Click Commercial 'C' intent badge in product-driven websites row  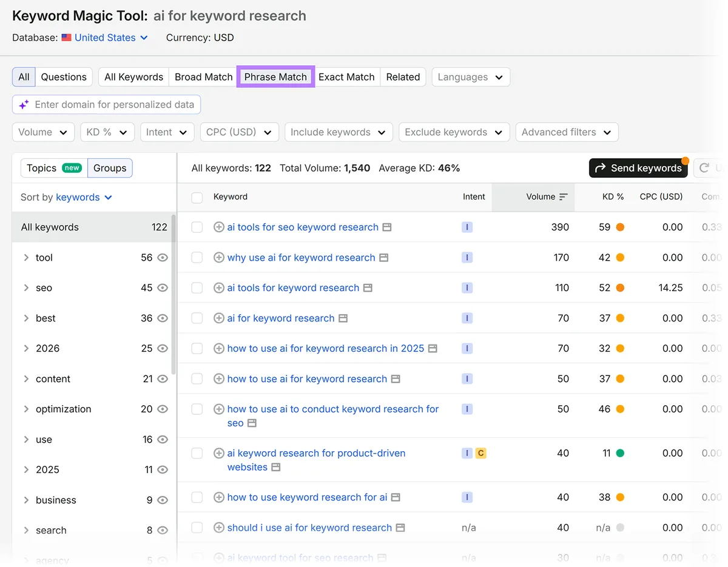[480, 453]
